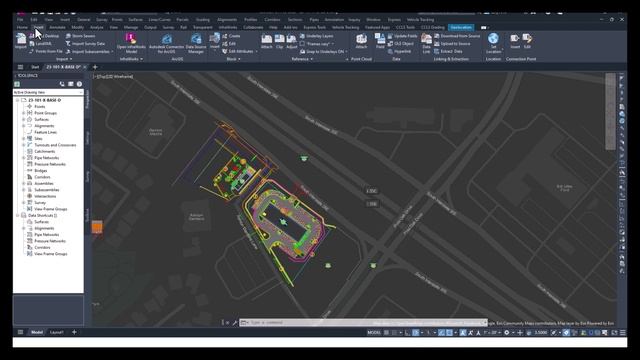Image resolution: width=640 pixels, height=360 pixels.
Task: Expand the Alignments node under the drawing
Action: click(24, 126)
